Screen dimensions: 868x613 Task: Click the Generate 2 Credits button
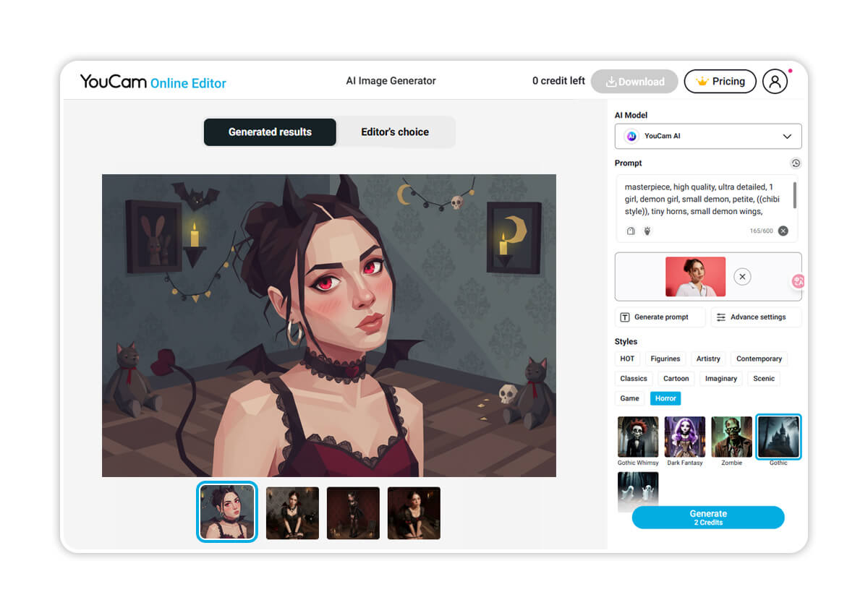(x=708, y=518)
